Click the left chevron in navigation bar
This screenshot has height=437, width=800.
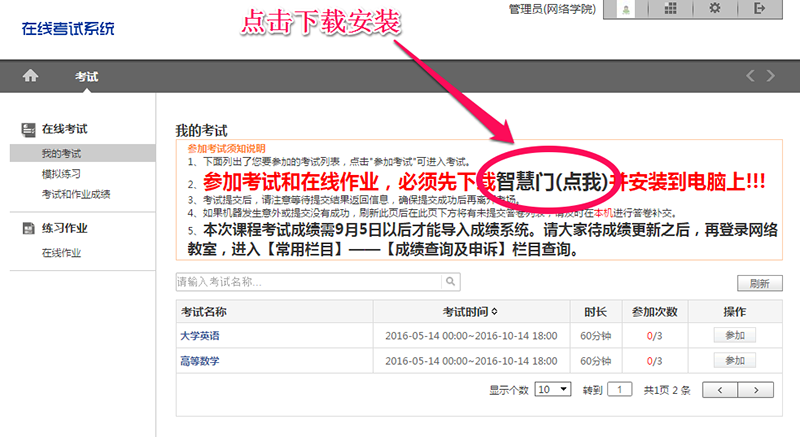click(x=750, y=76)
